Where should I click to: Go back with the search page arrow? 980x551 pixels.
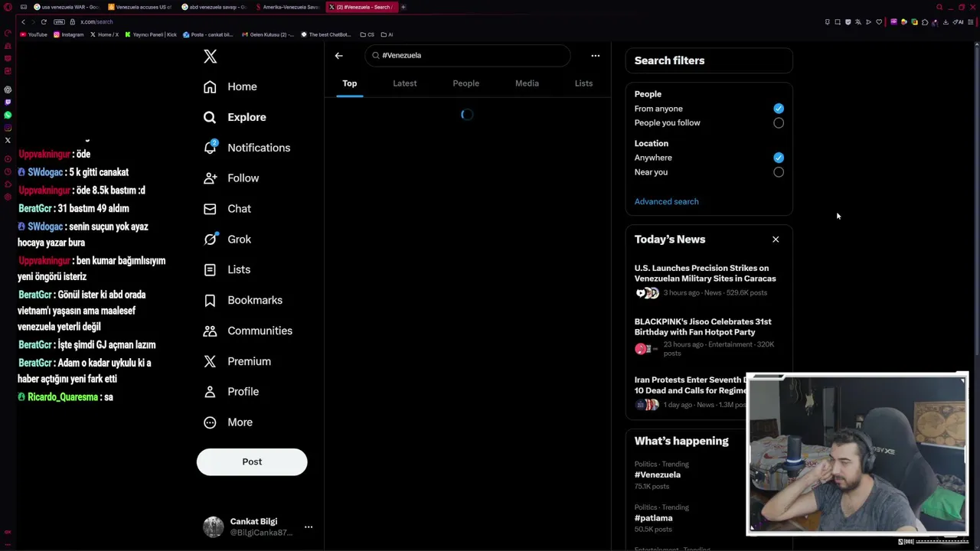pyautogui.click(x=338, y=55)
